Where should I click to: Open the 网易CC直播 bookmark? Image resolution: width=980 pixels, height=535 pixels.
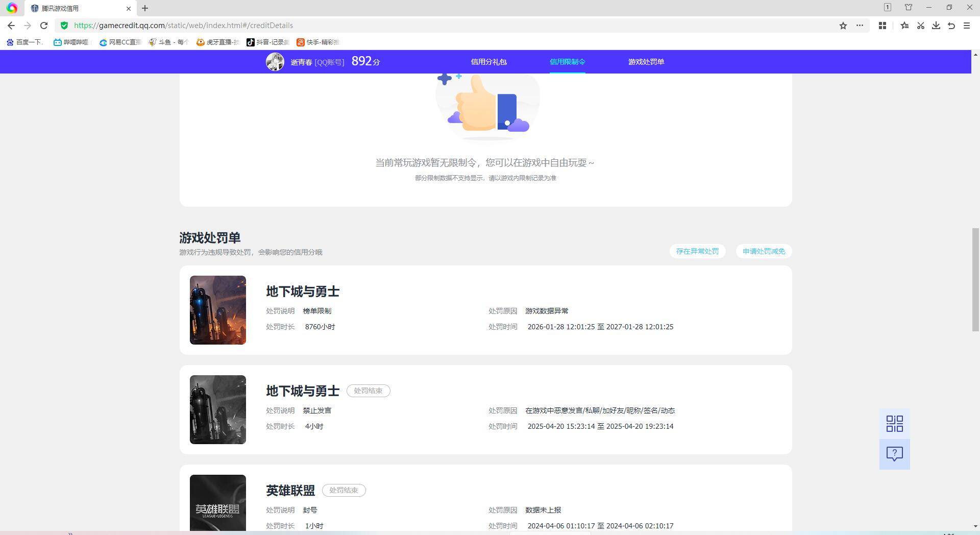(x=119, y=42)
